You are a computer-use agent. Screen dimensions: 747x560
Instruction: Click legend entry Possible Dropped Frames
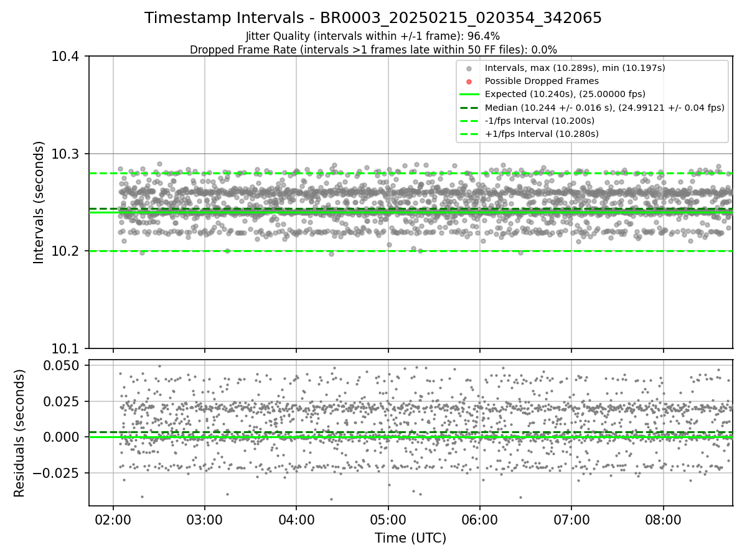tap(542, 81)
